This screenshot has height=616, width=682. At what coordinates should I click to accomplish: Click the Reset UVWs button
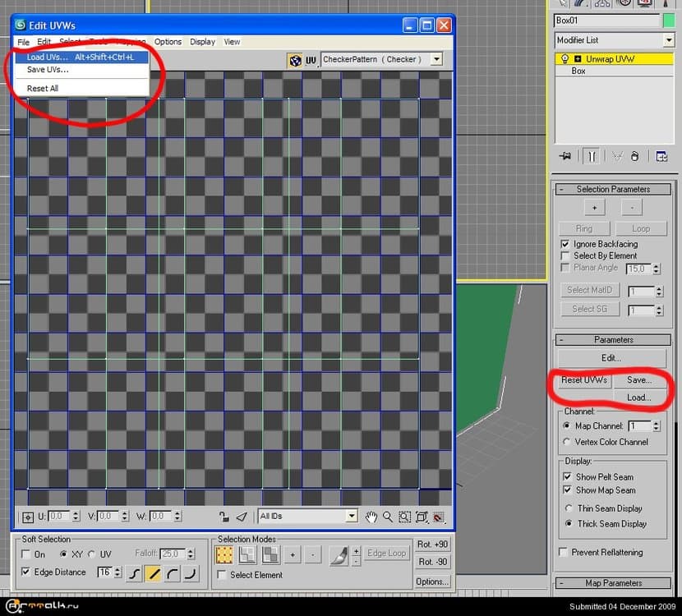(x=584, y=380)
